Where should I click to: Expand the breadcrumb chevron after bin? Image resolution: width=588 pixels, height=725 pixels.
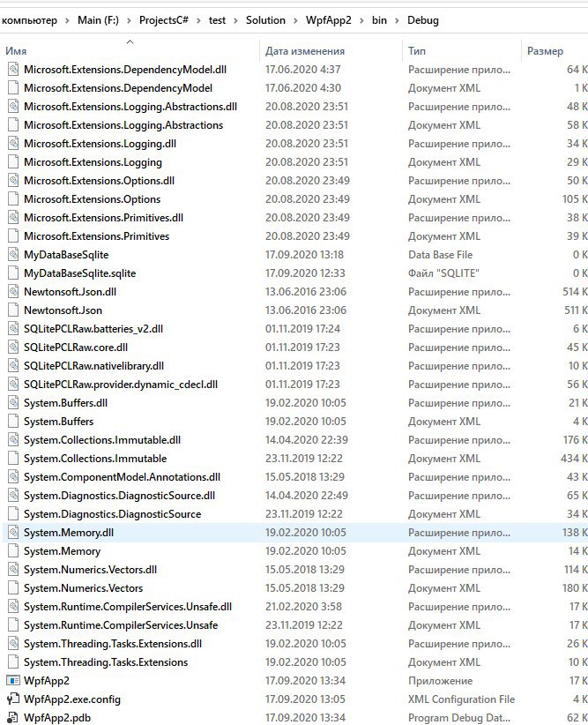[397, 21]
